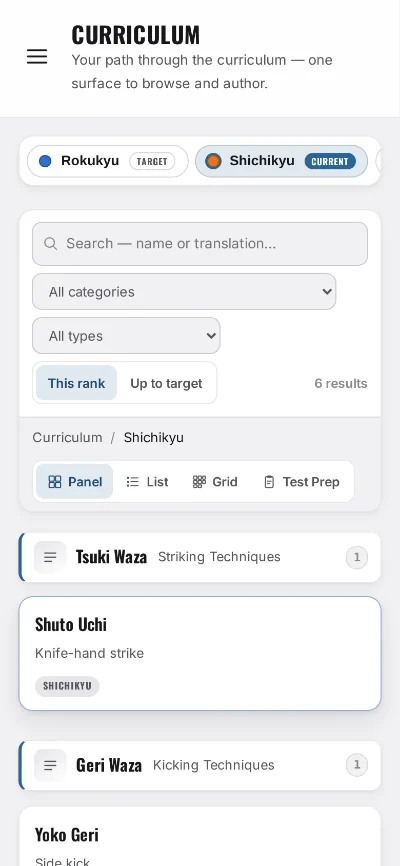Click the Curriculum breadcrumb link
The width and height of the screenshot is (400, 866).
point(67,437)
